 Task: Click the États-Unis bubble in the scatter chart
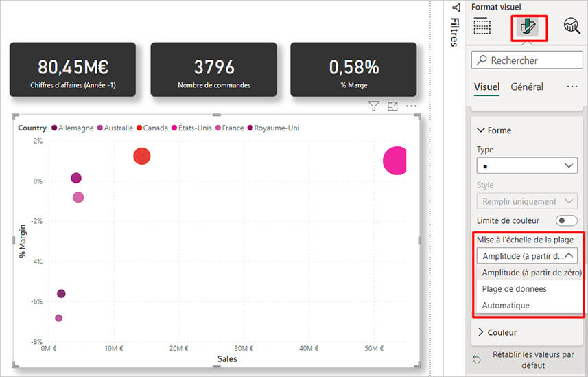pyautogui.click(x=395, y=161)
